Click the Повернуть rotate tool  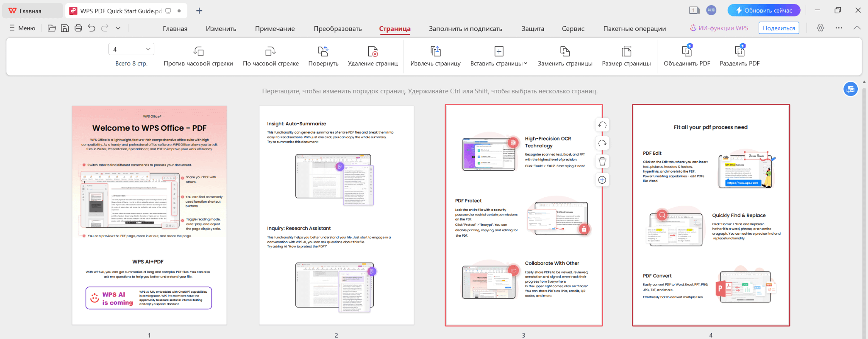point(323,56)
